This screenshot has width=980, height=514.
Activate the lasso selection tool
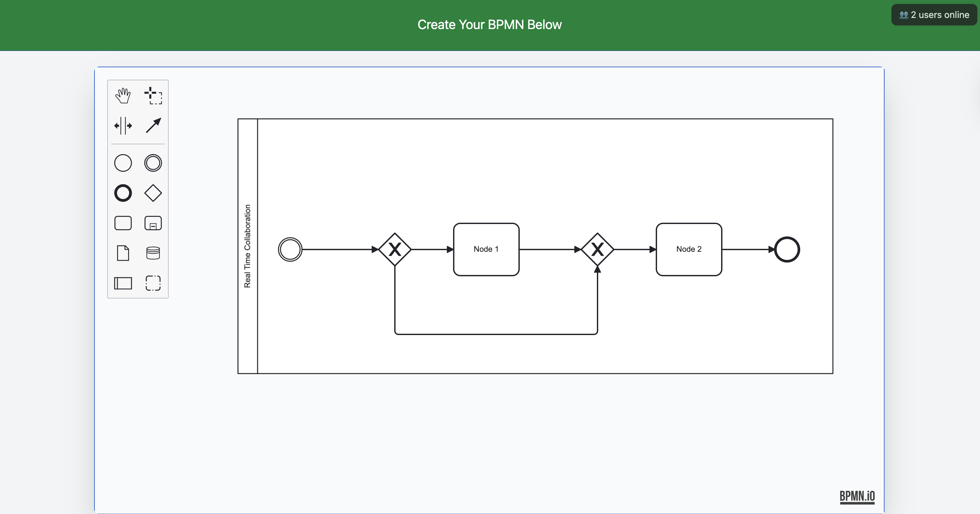click(x=153, y=95)
